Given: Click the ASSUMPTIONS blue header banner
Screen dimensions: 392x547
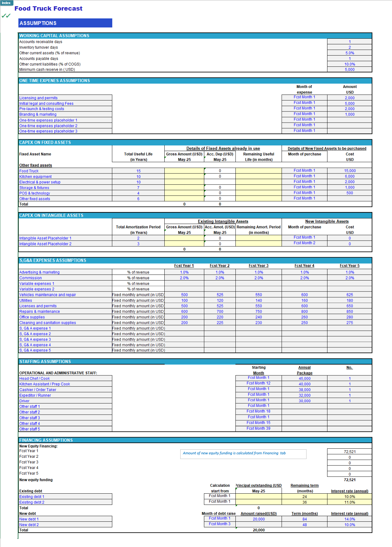Looking at the screenshot, I should tap(65, 23).
